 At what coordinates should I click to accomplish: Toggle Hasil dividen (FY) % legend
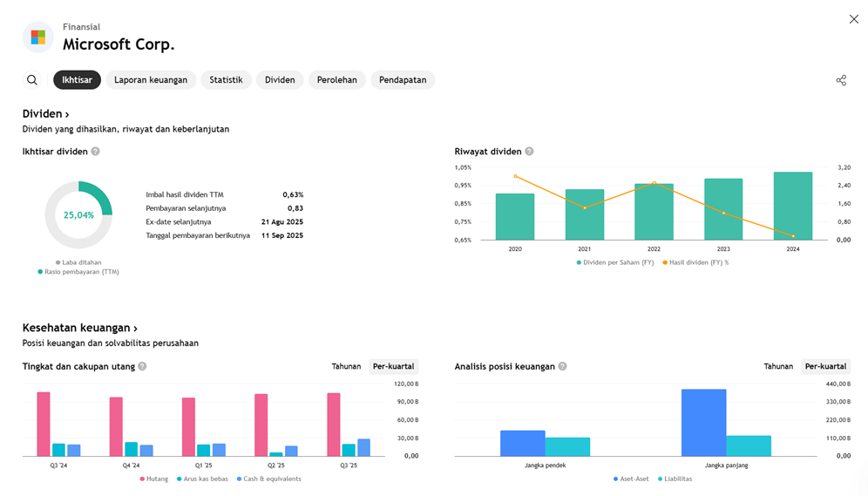(x=695, y=262)
